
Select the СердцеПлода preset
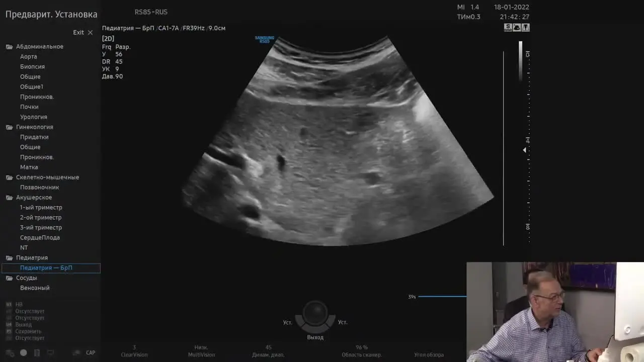(40, 238)
